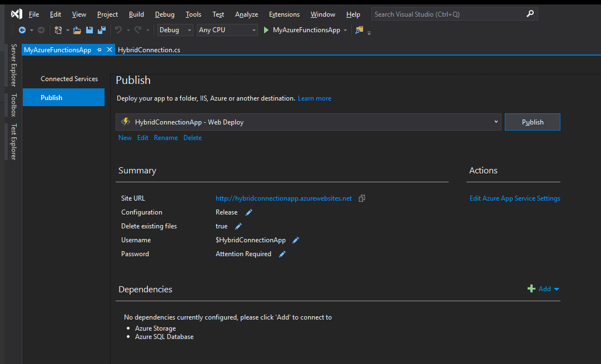This screenshot has height=364, width=601.
Task: Open the Build menu
Action: [136, 14]
